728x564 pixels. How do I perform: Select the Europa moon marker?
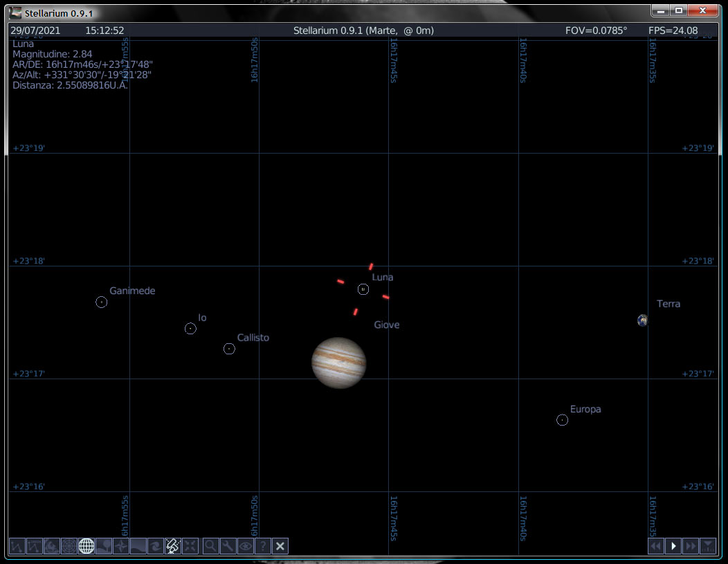click(562, 420)
